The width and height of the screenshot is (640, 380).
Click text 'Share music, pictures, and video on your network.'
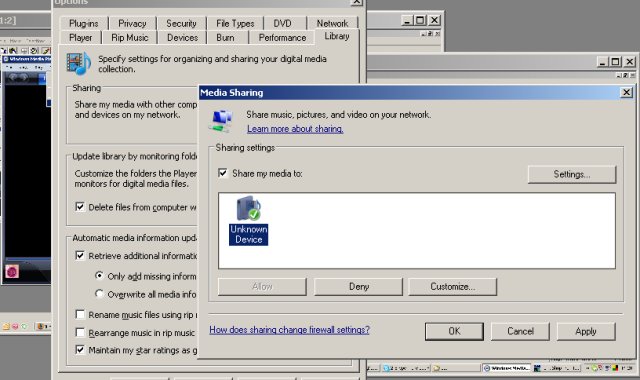(x=338, y=115)
